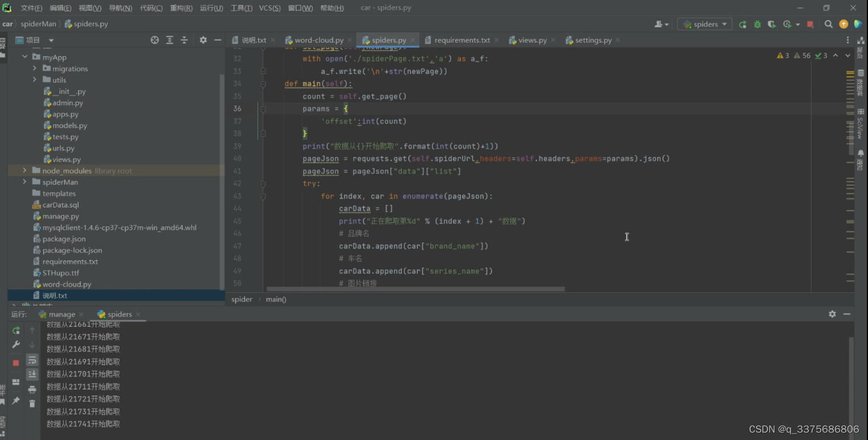Collapse the myApp folder
The image size is (868, 440).
pos(24,57)
